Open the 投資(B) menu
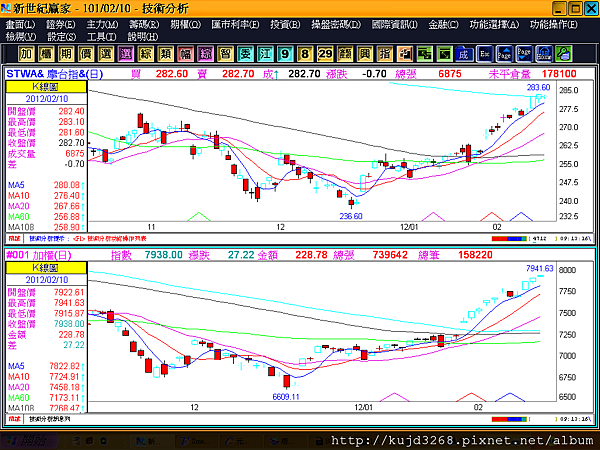 point(285,24)
